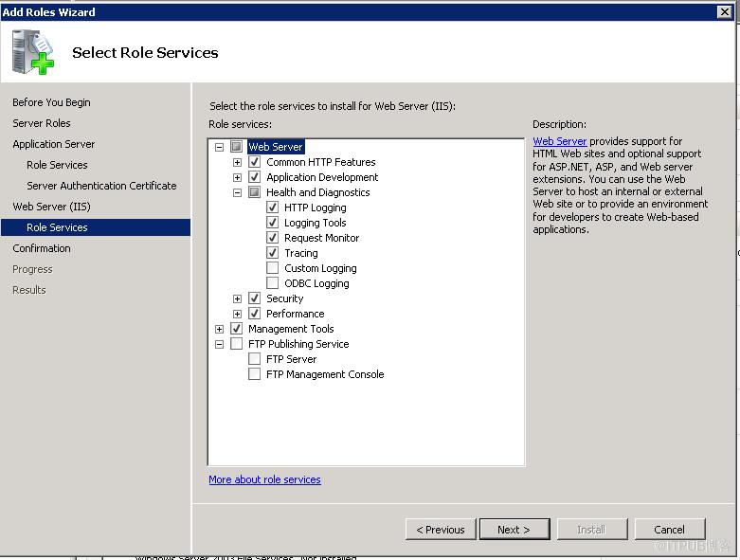Go to Before You Begin step
The height and width of the screenshot is (560, 740).
tap(51, 102)
